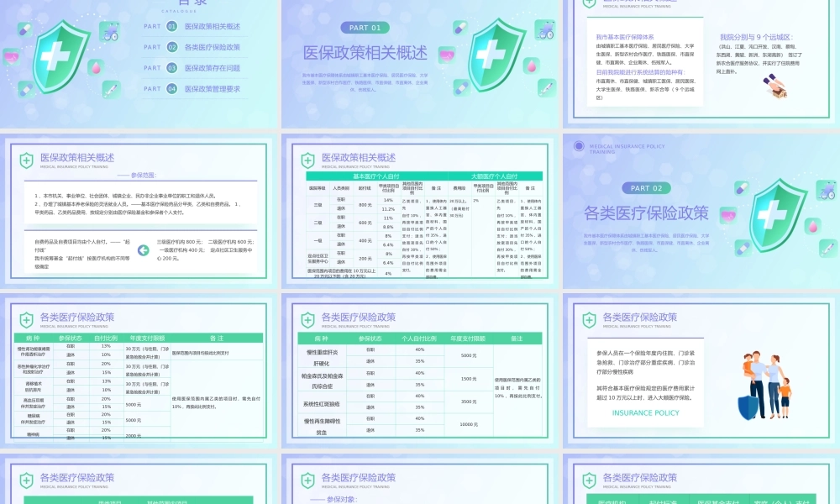The image size is (840, 504).
Task: Select catalogue entry 医保政策相关概述
Action: (213, 26)
